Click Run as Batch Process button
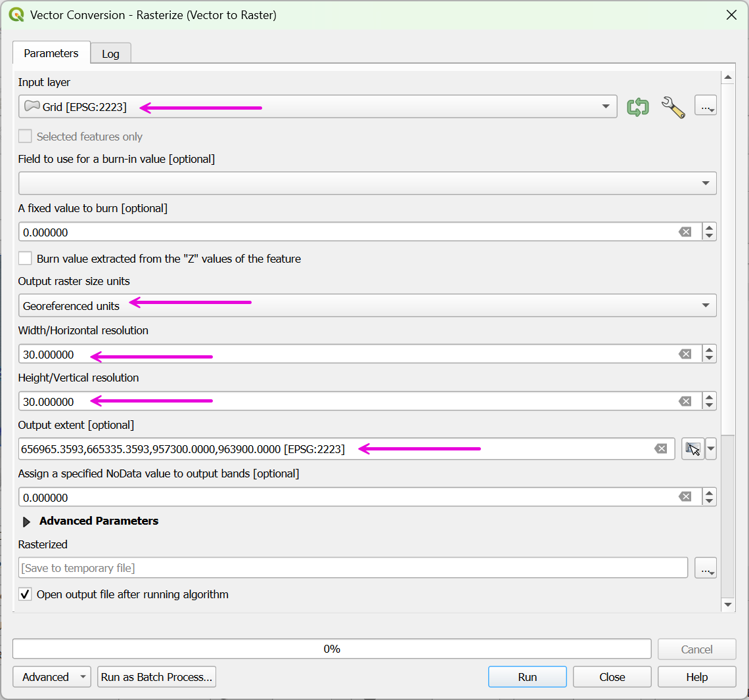Viewport: 749px width, 700px height. [156, 677]
